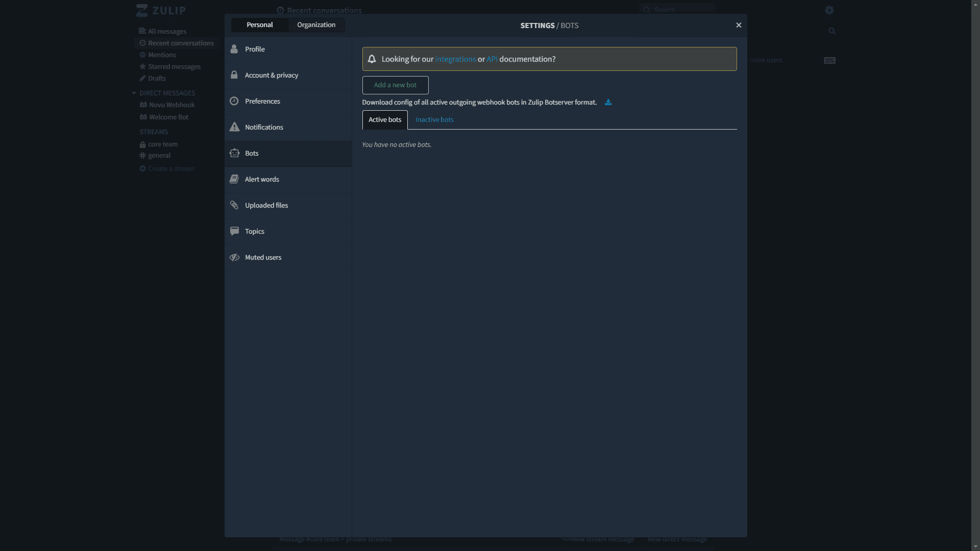980x551 pixels.
Task: Collapse the DIRECT MESSAGES section arrow
Action: pos(134,93)
